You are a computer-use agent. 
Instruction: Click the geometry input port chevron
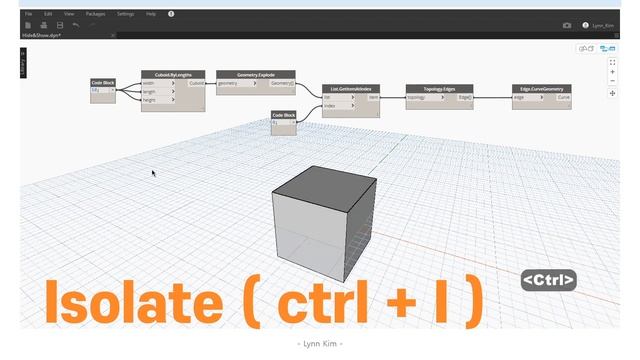coord(255,83)
